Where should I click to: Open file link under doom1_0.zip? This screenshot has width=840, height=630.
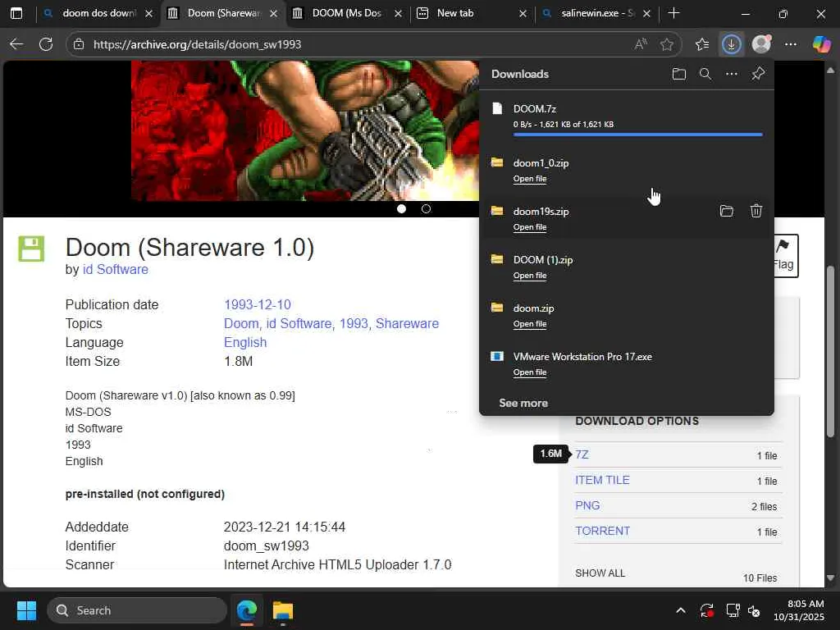[530, 179]
